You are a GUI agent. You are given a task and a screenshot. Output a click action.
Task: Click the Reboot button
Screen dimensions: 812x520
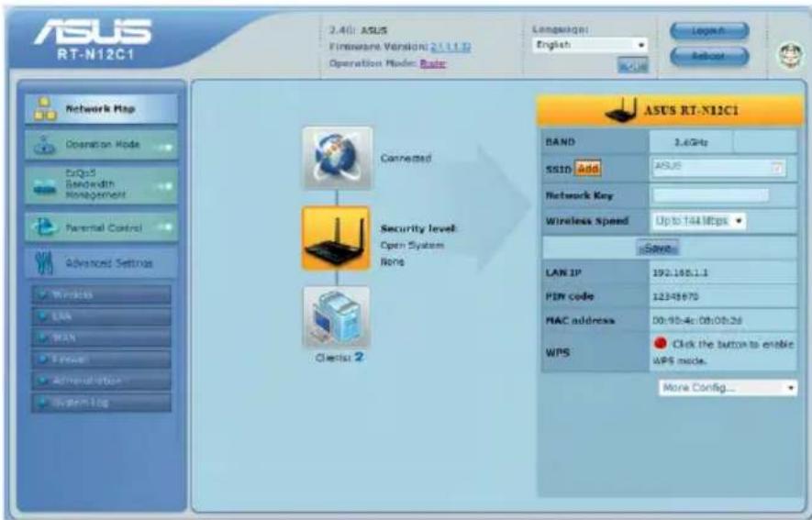[x=709, y=55]
